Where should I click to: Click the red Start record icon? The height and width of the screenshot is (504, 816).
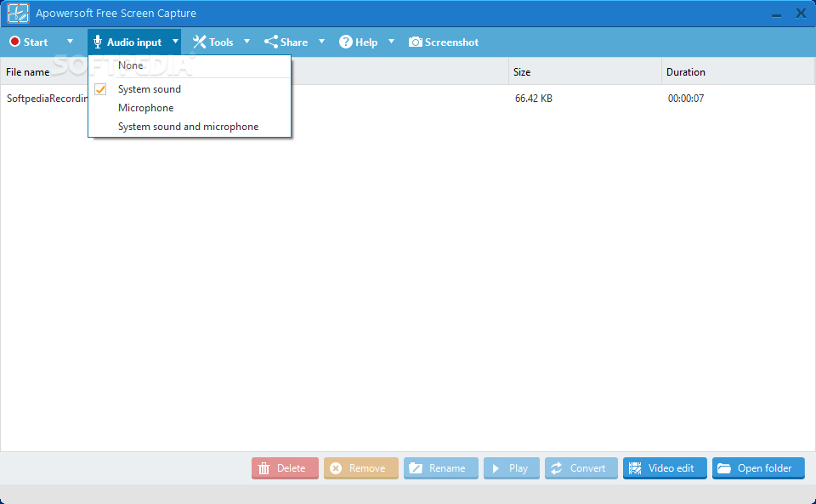tap(14, 42)
